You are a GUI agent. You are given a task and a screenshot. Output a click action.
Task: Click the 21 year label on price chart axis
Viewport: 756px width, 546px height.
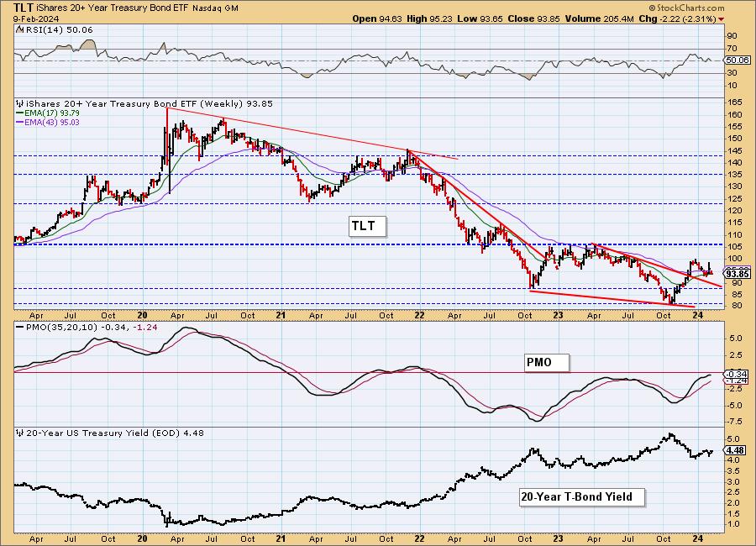281,315
